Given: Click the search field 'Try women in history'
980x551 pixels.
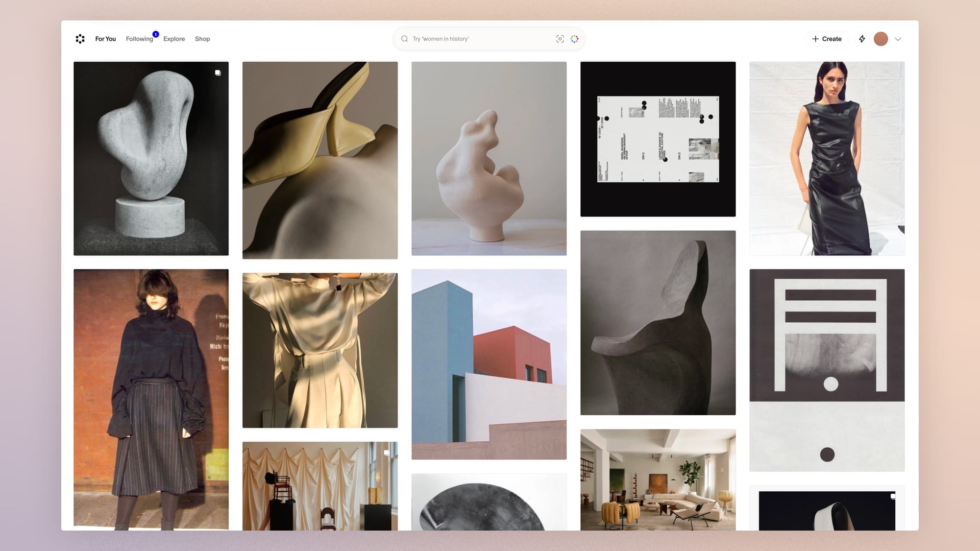Looking at the screenshot, I should tap(489, 39).
